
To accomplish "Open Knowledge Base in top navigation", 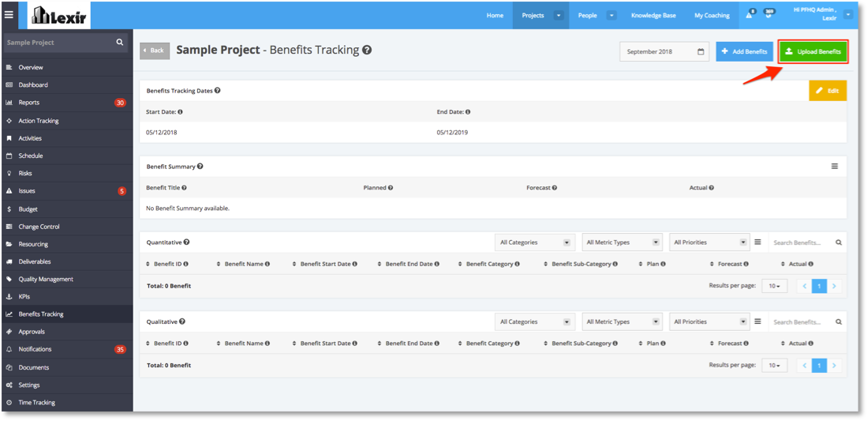I will pyautogui.click(x=653, y=16).
